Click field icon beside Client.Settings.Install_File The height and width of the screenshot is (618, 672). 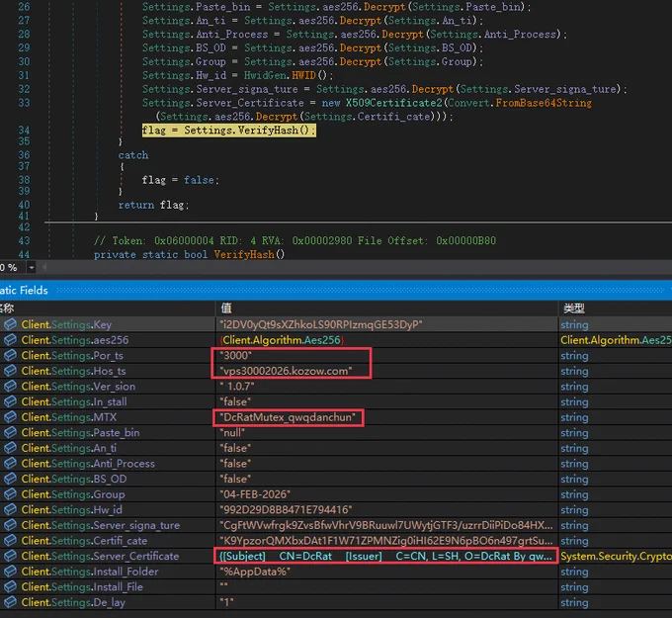pyautogui.click(x=10, y=587)
